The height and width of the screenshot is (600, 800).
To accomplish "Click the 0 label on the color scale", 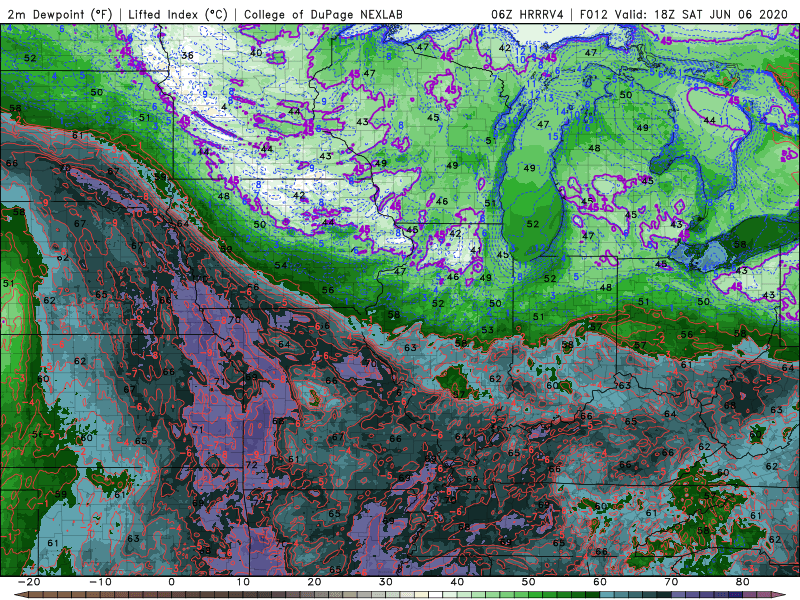I will (171, 582).
